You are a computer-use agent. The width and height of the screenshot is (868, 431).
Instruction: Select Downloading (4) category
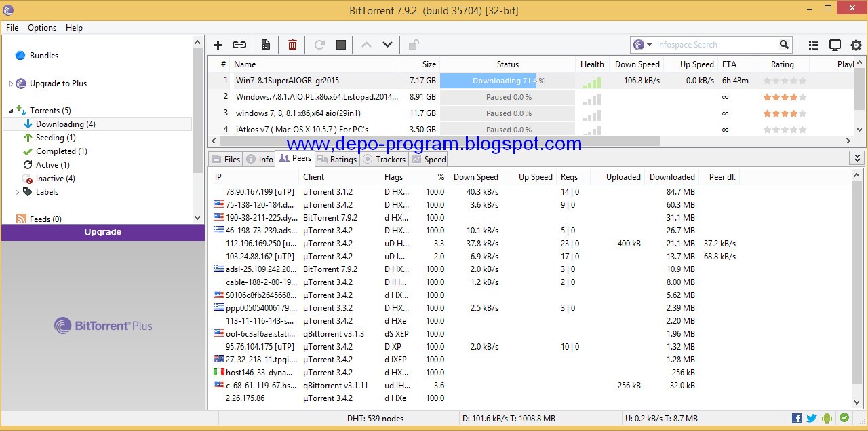(x=65, y=124)
